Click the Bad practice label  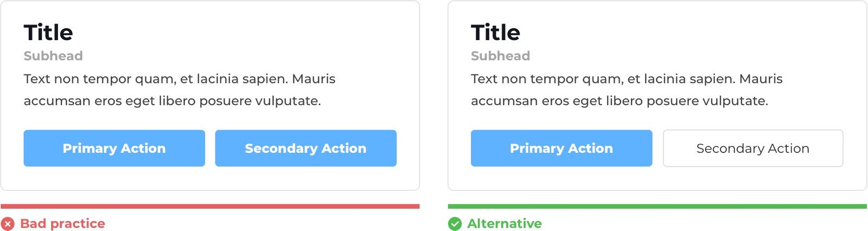pos(62,223)
